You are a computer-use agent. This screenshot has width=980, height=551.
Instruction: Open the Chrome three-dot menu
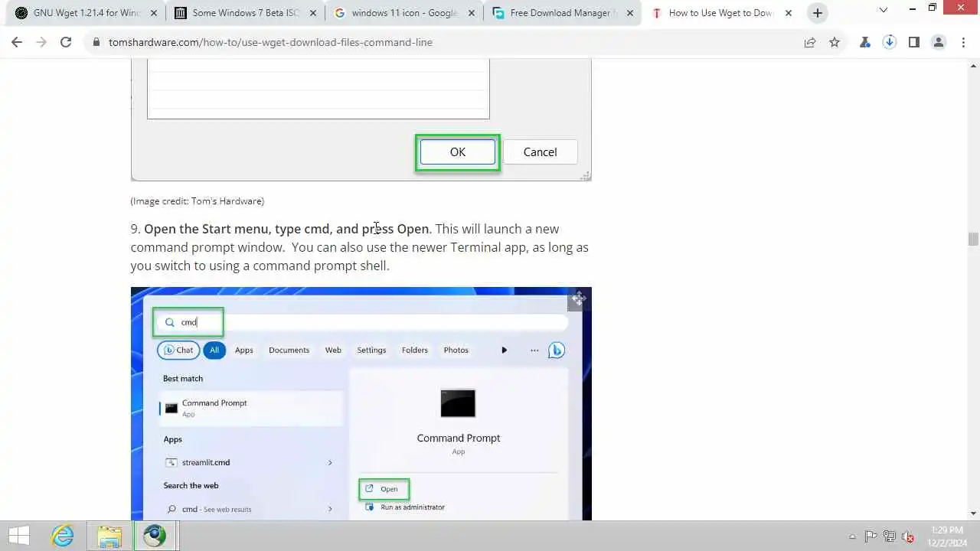[x=963, y=43]
